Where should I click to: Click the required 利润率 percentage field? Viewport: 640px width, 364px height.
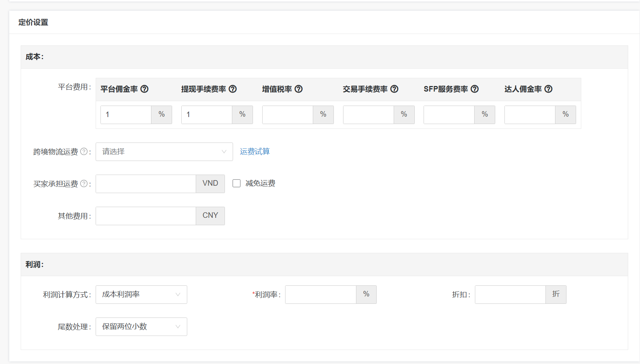click(320, 294)
